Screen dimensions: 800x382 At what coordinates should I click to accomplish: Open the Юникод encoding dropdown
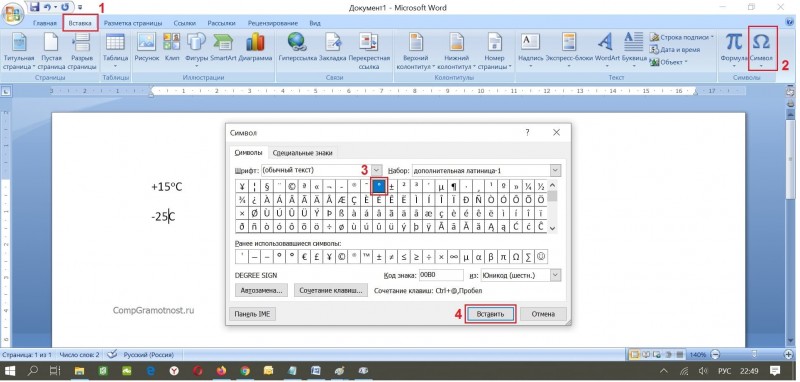click(555, 275)
